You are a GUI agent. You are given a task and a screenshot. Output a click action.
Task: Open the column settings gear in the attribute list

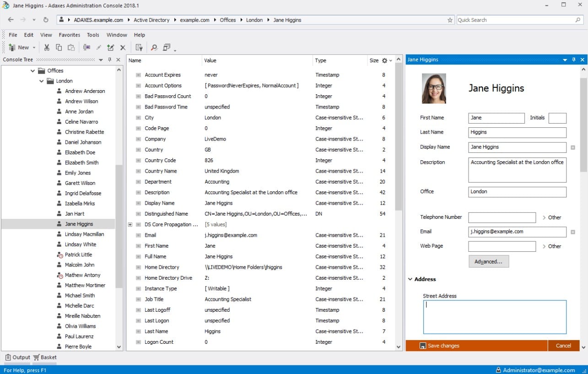(x=383, y=60)
